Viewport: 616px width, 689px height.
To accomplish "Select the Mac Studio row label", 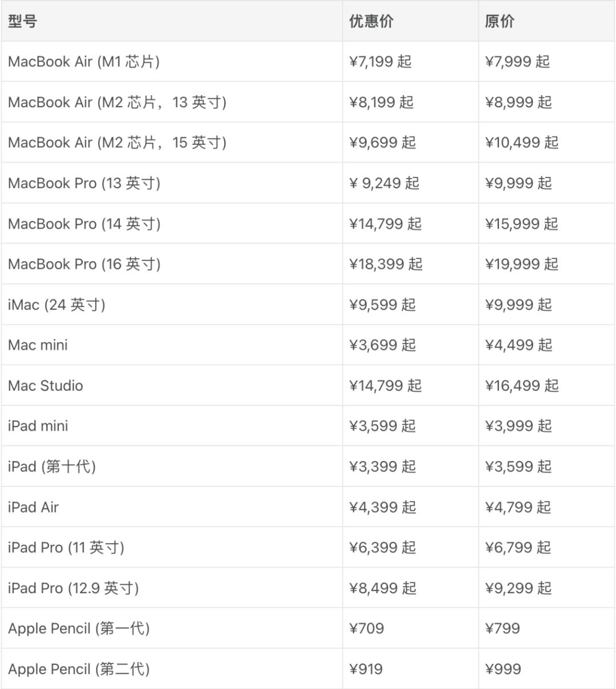I will (46, 386).
